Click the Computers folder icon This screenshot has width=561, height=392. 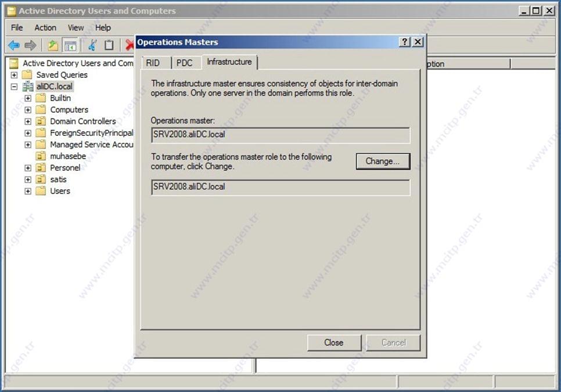click(x=41, y=109)
